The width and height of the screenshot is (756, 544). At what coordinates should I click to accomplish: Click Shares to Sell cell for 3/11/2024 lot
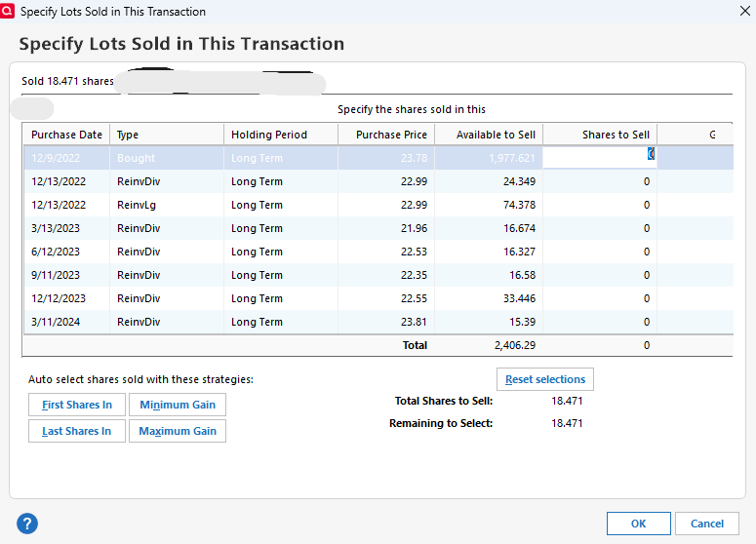tap(600, 322)
